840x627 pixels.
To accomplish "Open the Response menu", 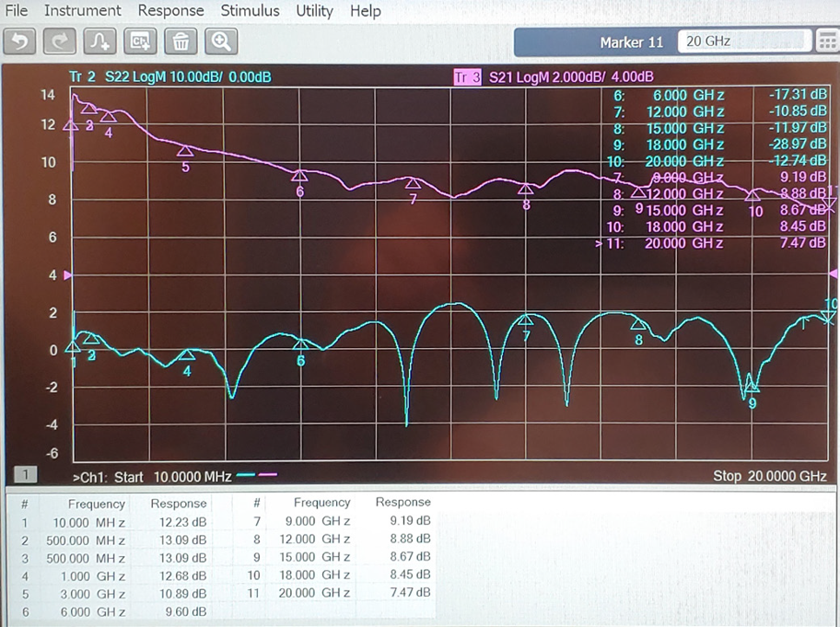I will point(170,11).
